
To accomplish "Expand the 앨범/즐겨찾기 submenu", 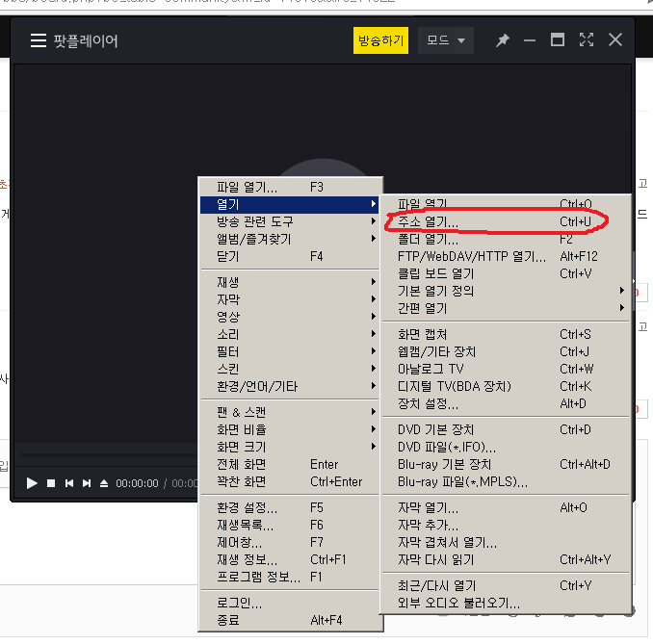I will click(290, 240).
